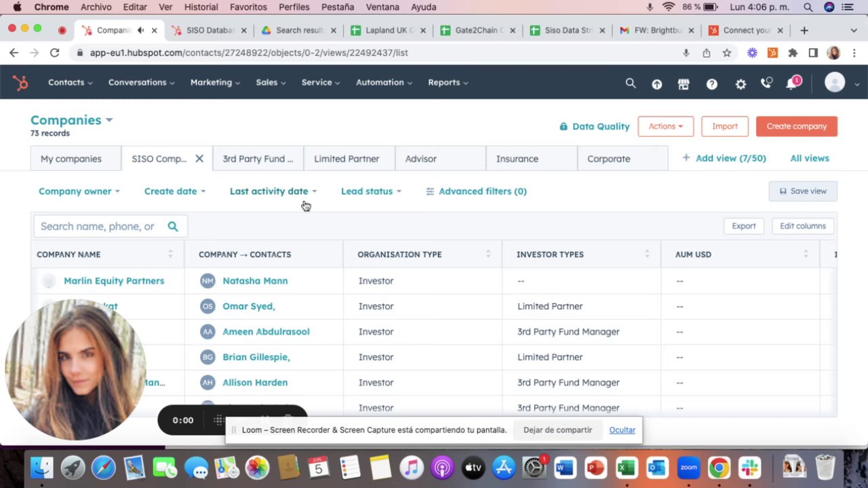This screenshot has width=868, height=488.
Task: Click Natasha Mann's NM avatar
Action: [208, 281]
